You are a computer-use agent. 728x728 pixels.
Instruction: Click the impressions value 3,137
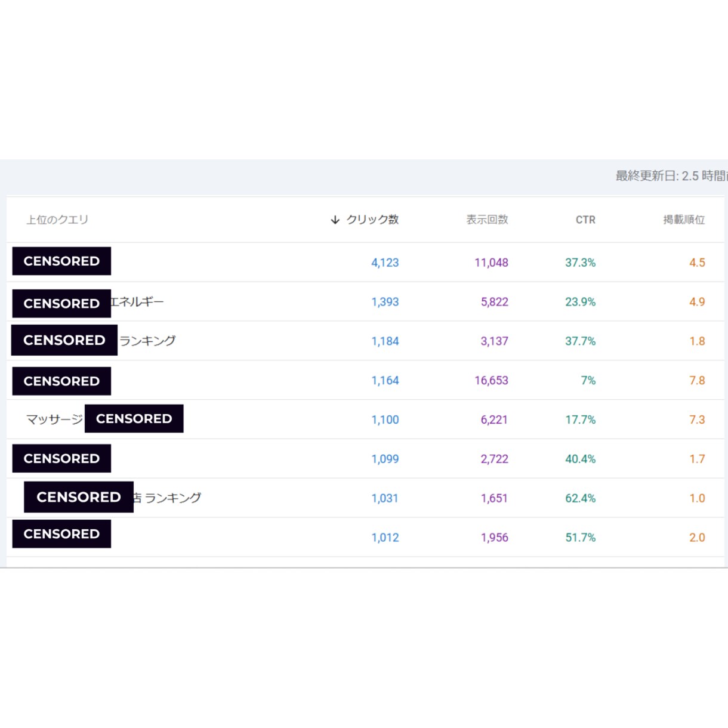pos(494,341)
